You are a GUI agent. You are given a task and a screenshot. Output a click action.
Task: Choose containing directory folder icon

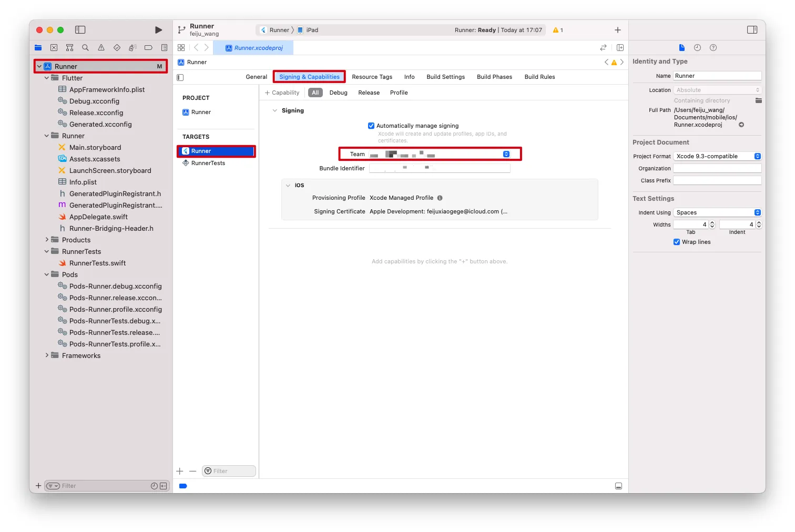point(758,100)
